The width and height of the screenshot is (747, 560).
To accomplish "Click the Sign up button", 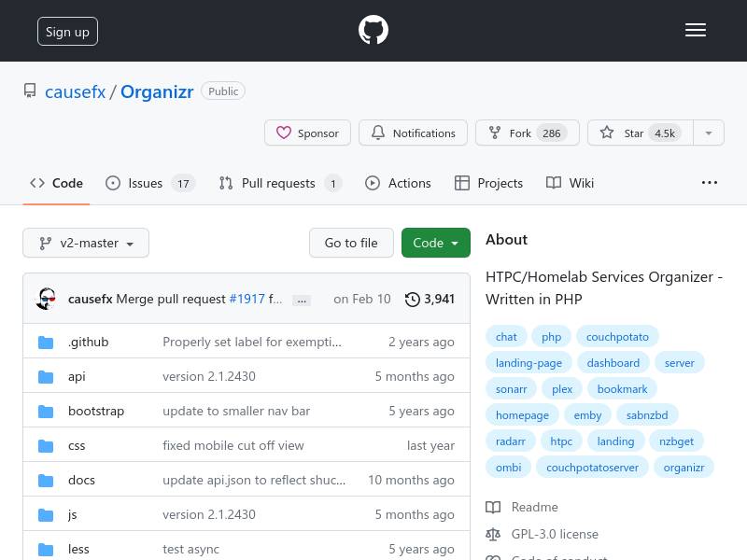I will [67, 32].
